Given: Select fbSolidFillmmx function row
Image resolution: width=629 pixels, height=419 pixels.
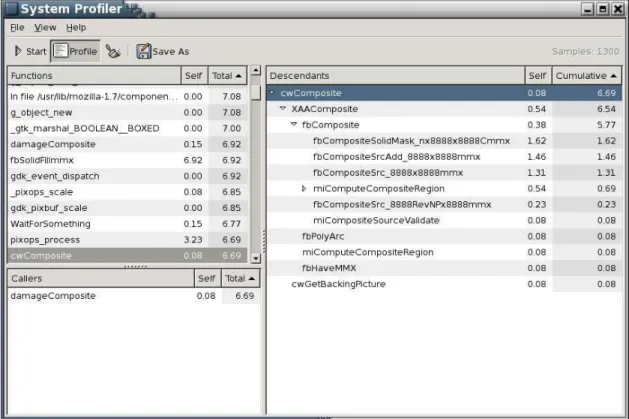Looking at the screenshot, I should 128,160.
